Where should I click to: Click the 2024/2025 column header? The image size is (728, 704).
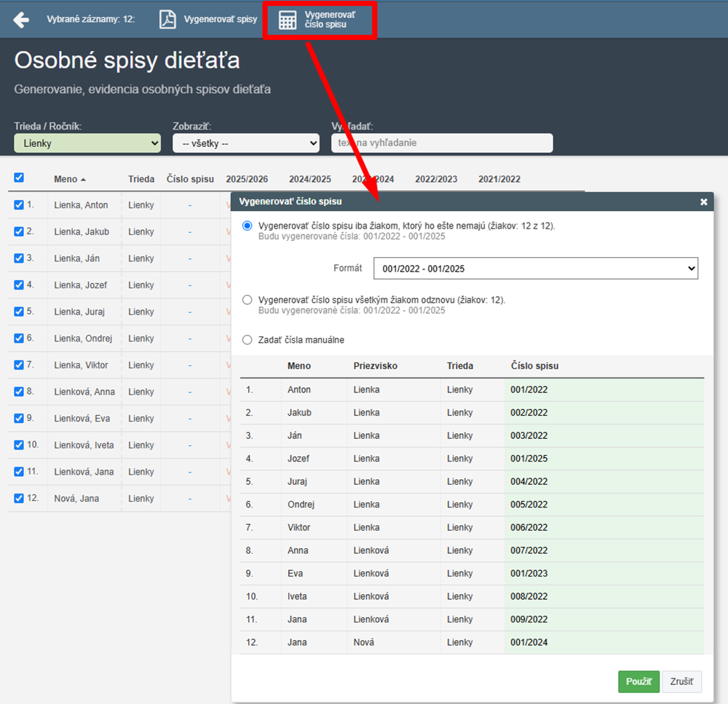tap(310, 179)
